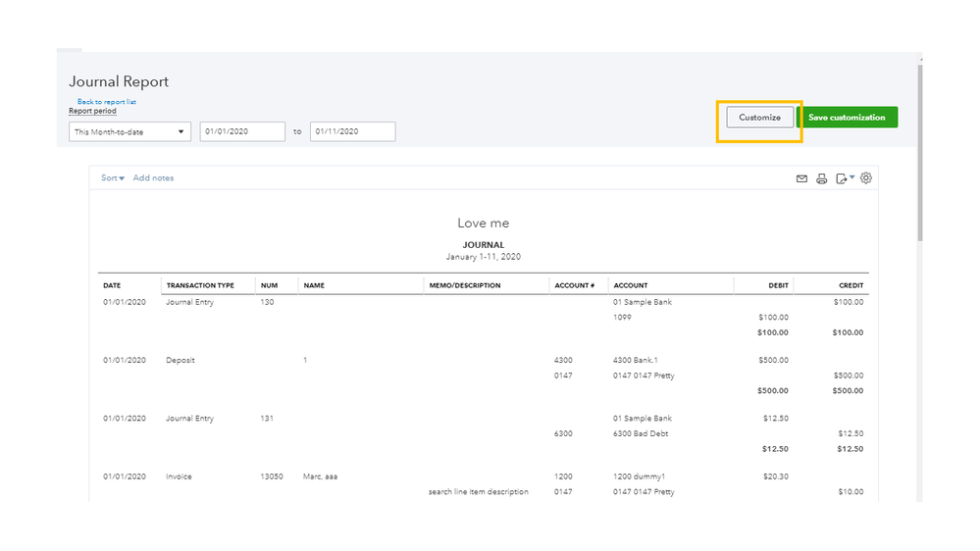The image size is (980, 551).
Task: Click the DEBIT column header
Action: click(777, 285)
